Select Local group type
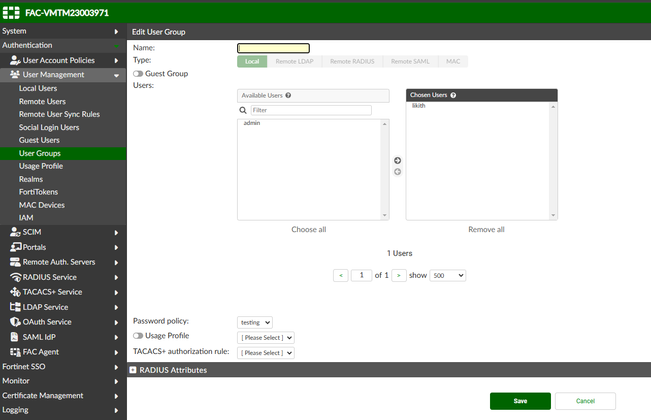The height and width of the screenshot is (420, 651). [x=252, y=61]
